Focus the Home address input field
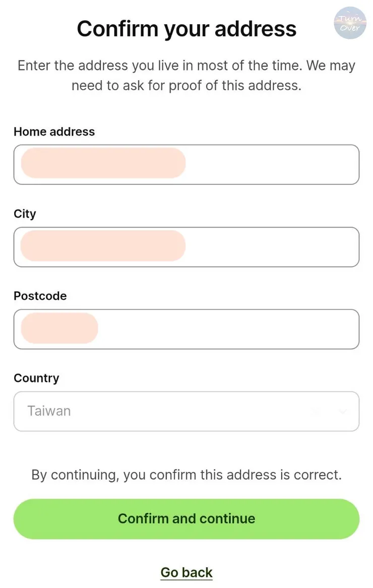The width and height of the screenshot is (373, 588). 272,165
